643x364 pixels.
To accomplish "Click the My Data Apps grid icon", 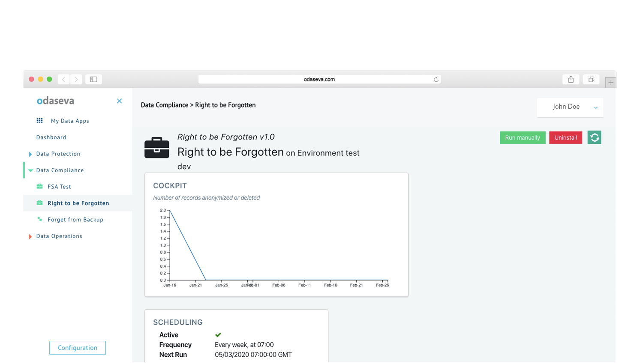I will pos(39,121).
